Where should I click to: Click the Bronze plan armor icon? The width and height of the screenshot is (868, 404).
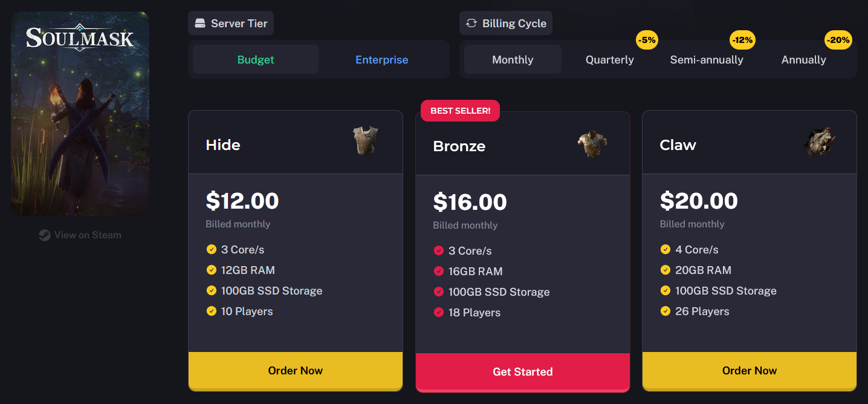click(x=592, y=144)
